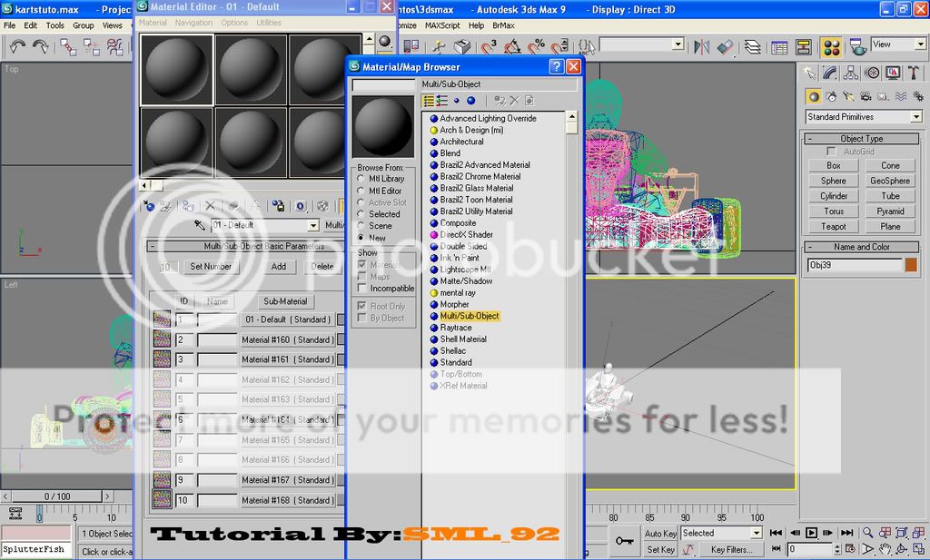
Task: Open the Material Editor four-spheres icon
Action: (x=832, y=47)
